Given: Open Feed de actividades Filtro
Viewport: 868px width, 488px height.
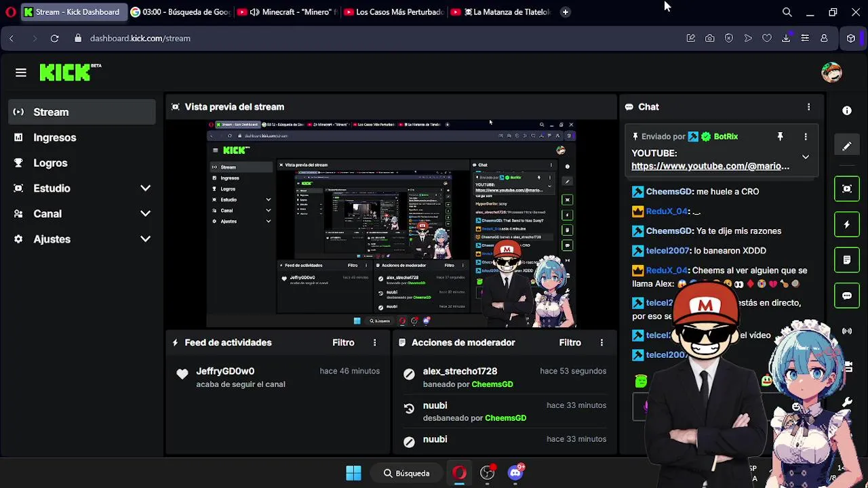Looking at the screenshot, I should point(343,343).
